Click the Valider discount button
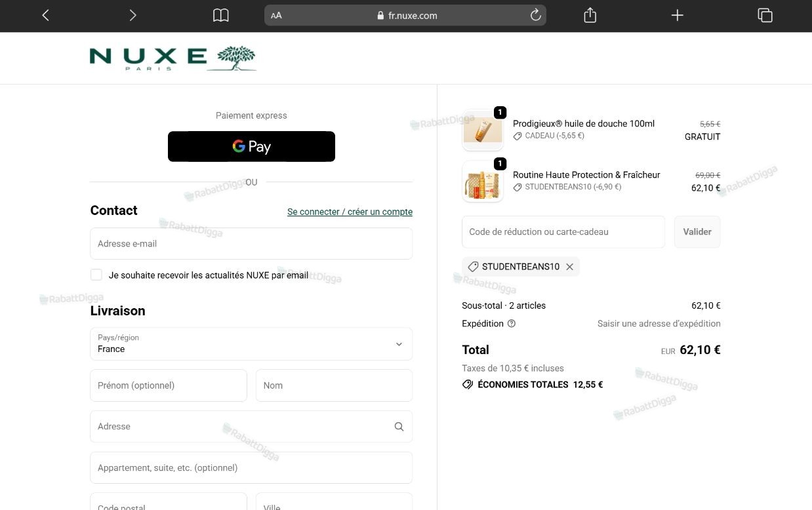 [697, 232]
